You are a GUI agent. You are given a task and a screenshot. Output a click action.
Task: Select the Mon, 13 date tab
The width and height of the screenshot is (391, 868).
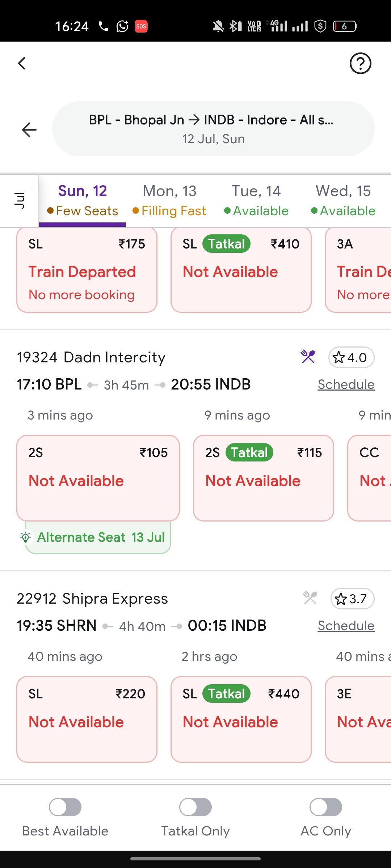tap(169, 201)
